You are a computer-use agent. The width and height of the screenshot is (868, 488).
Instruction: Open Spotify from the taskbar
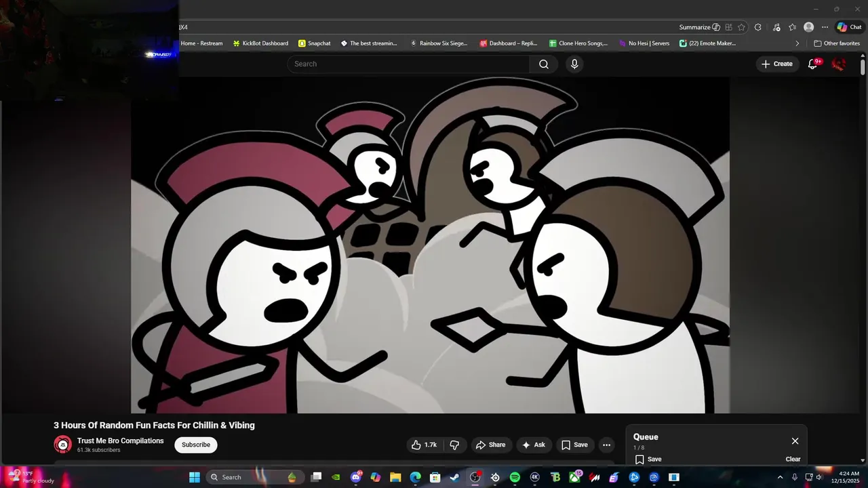[515, 477]
